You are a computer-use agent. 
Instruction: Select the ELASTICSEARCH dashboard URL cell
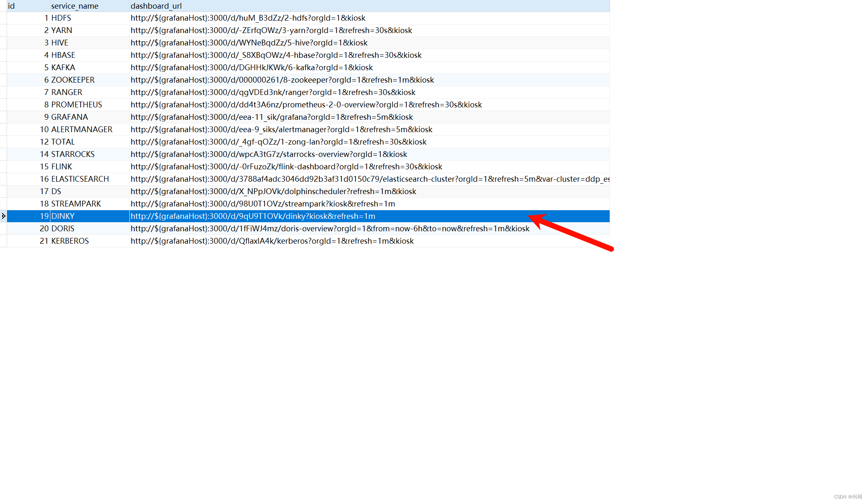(x=370, y=179)
